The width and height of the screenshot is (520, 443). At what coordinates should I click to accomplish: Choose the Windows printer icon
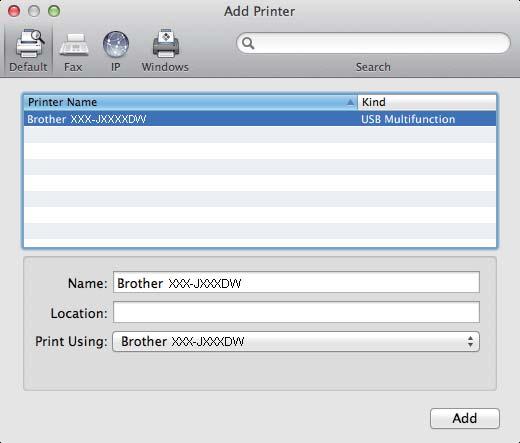coord(166,43)
